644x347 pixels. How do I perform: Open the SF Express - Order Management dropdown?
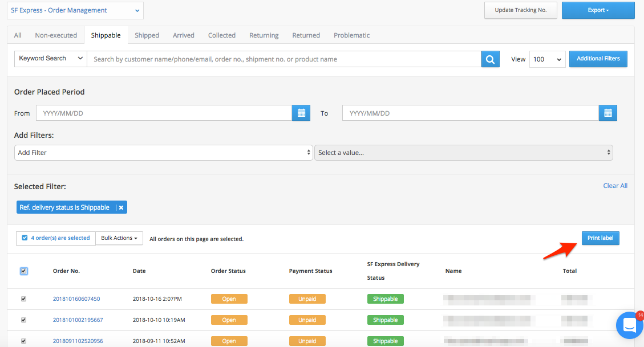(x=75, y=11)
